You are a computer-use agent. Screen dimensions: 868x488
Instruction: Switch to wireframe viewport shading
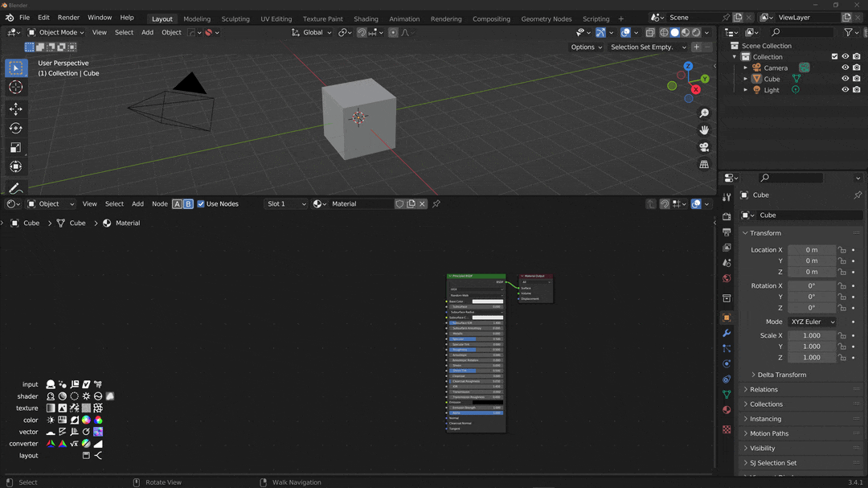coord(664,33)
